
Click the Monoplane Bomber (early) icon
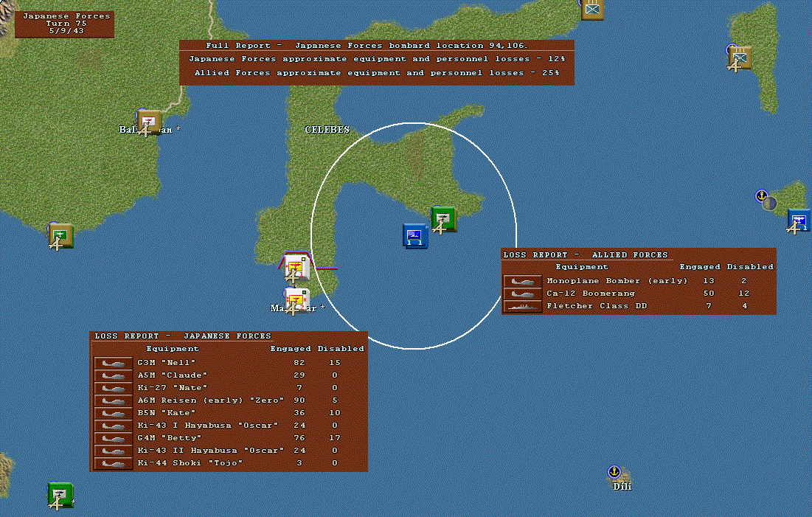pos(522,281)
